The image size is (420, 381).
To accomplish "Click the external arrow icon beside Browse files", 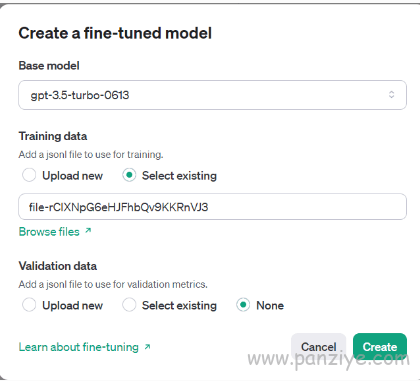I will click(88, 230).
